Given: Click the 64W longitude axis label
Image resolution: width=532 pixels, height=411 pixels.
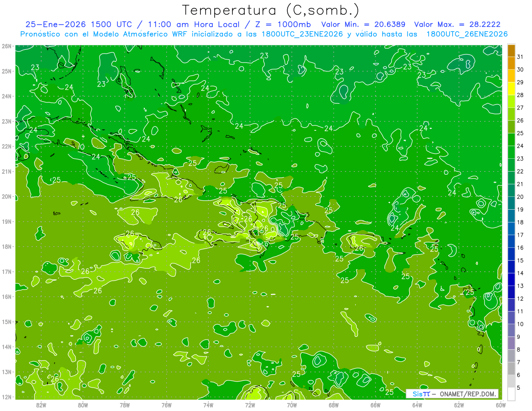Looking at the screenshot, I should tap(417, 405).
